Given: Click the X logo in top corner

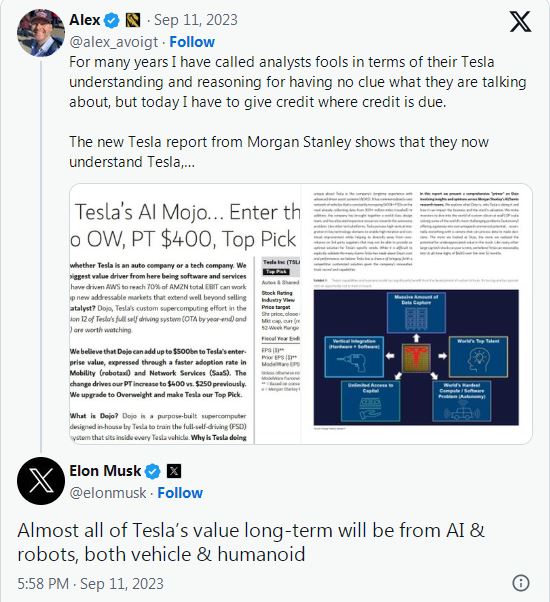Looking at the screenshot, I should coord(520,22).
